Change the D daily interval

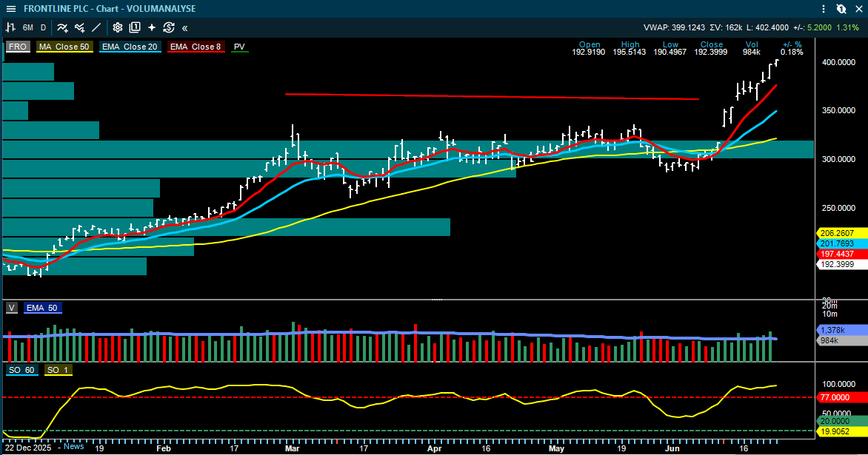[43, 27]
